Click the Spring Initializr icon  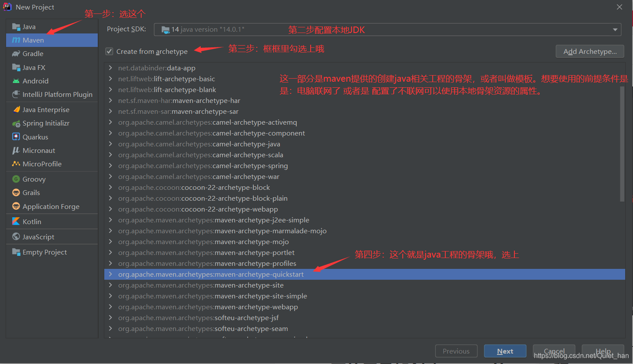point(16,123)
